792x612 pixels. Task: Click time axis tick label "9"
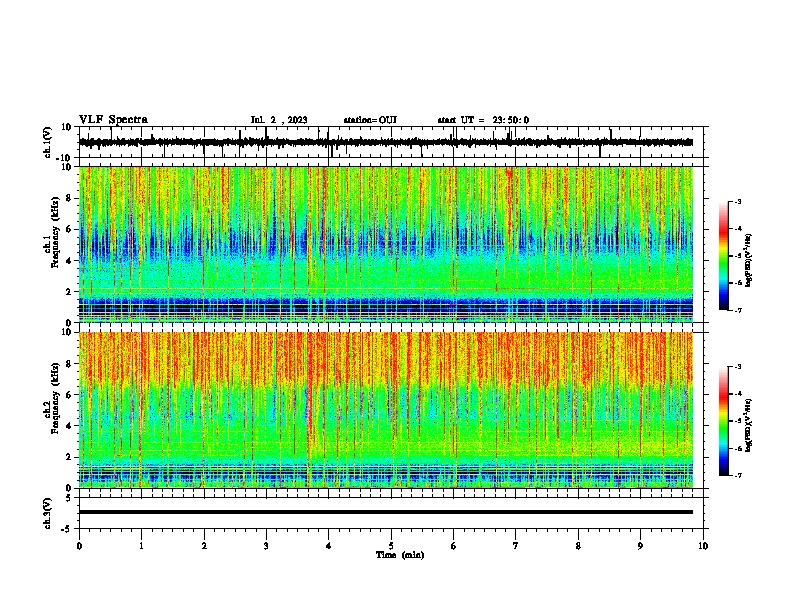pyautogui.click(x=640, y=546)
